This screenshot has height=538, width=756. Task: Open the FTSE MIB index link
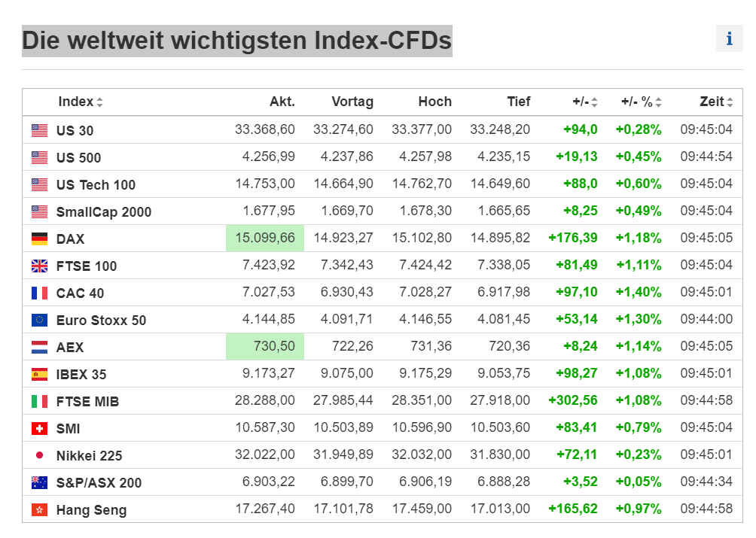point(88,401)
